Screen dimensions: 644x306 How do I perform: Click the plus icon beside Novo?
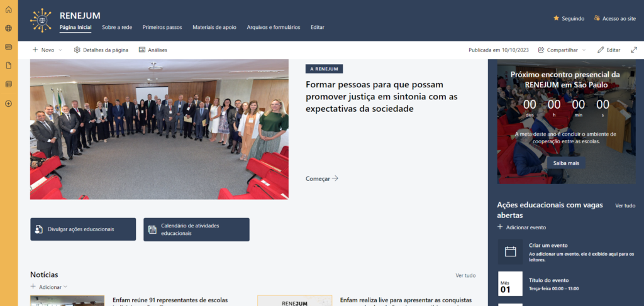[x=35, y=50]
